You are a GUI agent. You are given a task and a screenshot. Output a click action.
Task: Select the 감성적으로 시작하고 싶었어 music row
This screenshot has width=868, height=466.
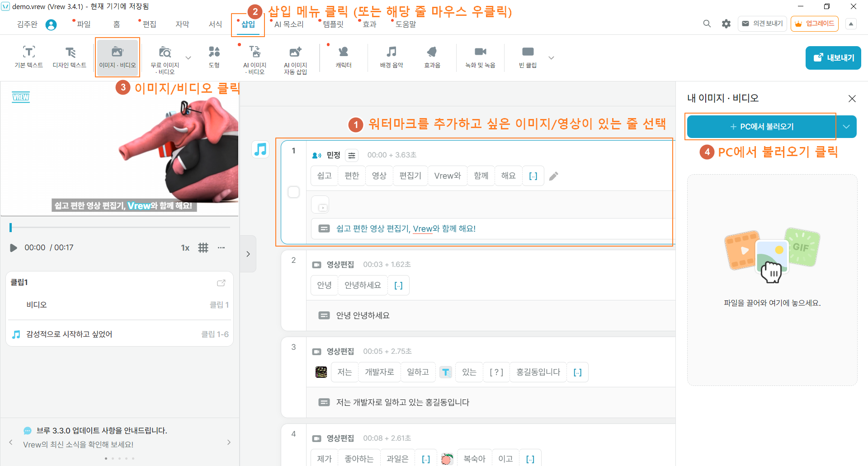tap(120, 334)
